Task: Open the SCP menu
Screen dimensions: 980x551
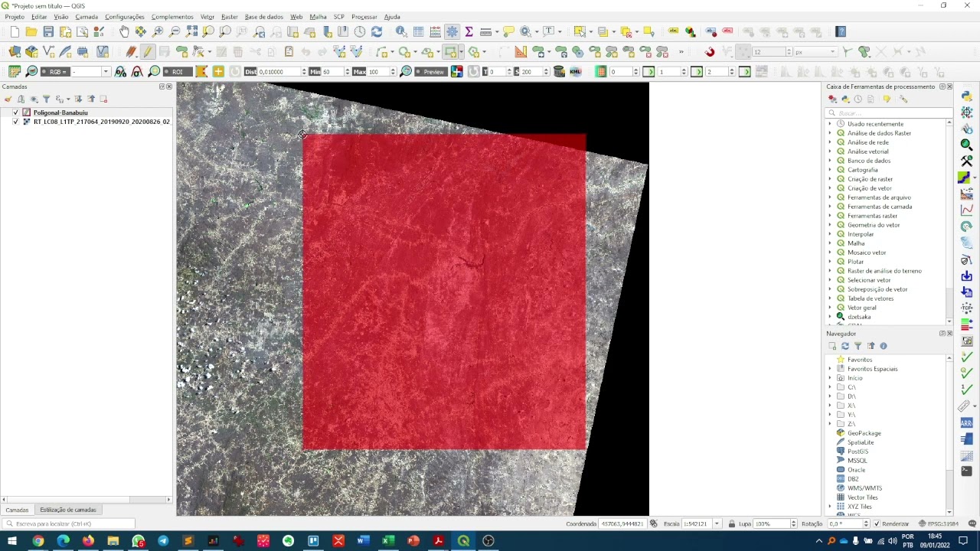Action: [338, 16]
